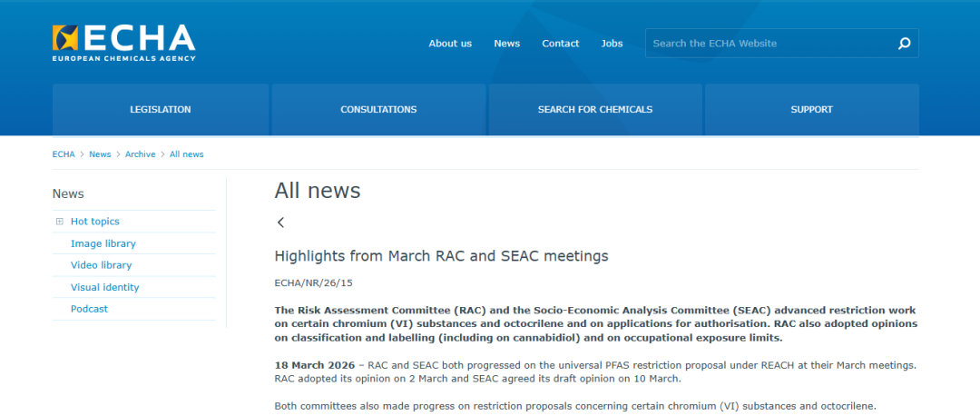The height and width of the screenshot is (416, 980).
Task: Click the back arrow under All news
Action: [281, 223]
